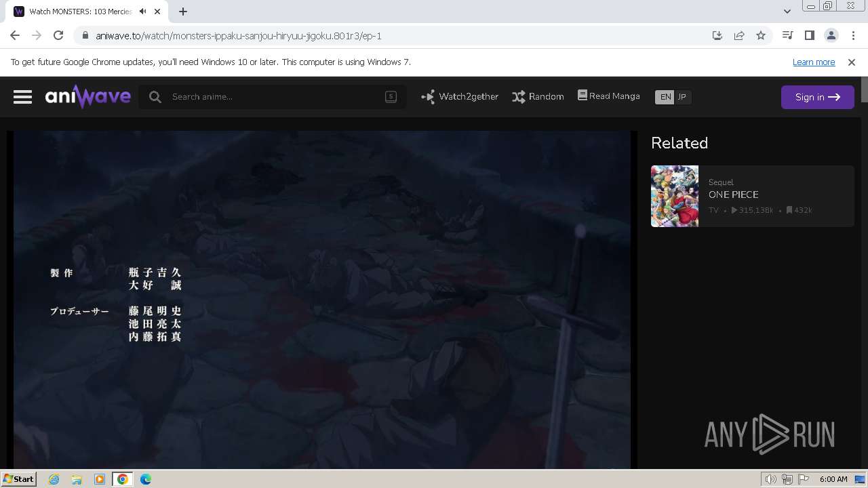
Task: Follow the Learn more link
Action: tap(814, 62)
